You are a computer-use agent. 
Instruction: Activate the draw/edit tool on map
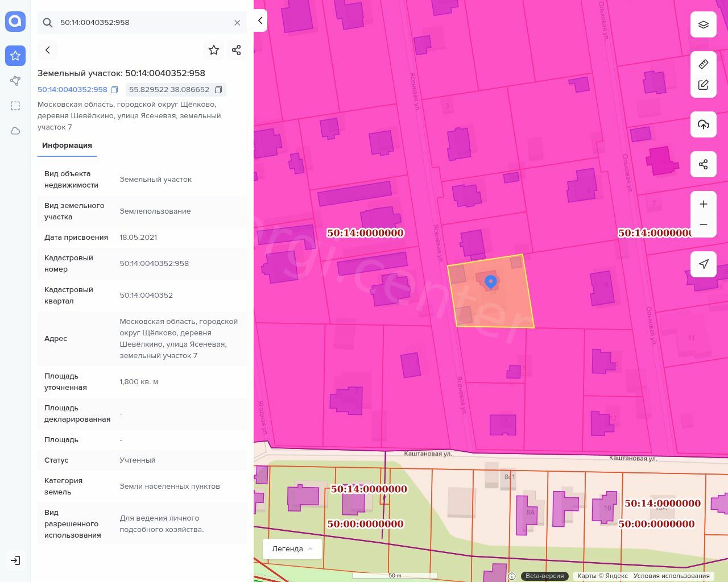tap(704, 85)
